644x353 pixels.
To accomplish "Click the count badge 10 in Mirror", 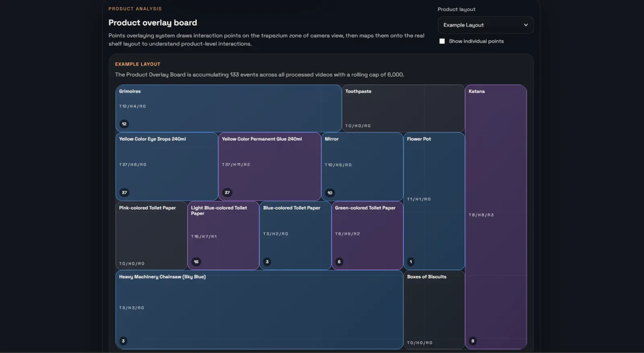I will point(330,193).
